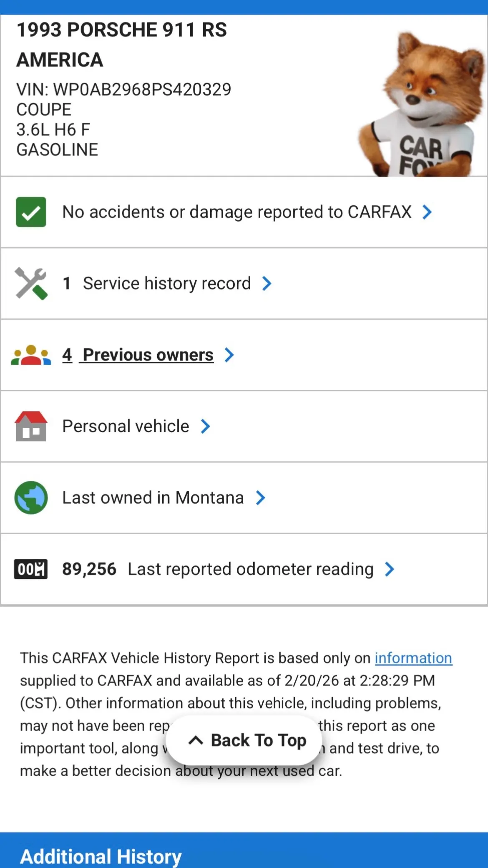Follow the 'information' hyperlink in disclaimer
Screen dimensions: 488x868
[x=413, y=658]
